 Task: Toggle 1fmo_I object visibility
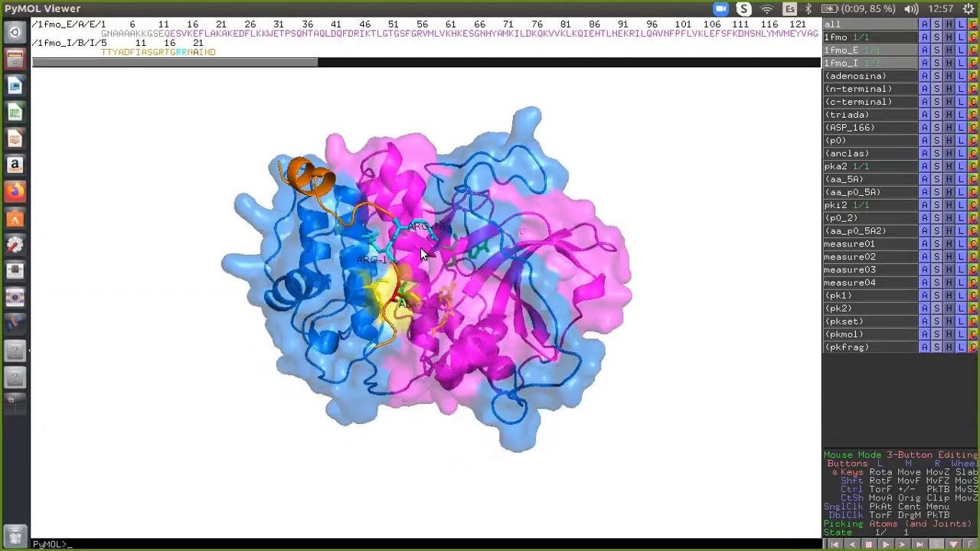click(x=871, y=63)
